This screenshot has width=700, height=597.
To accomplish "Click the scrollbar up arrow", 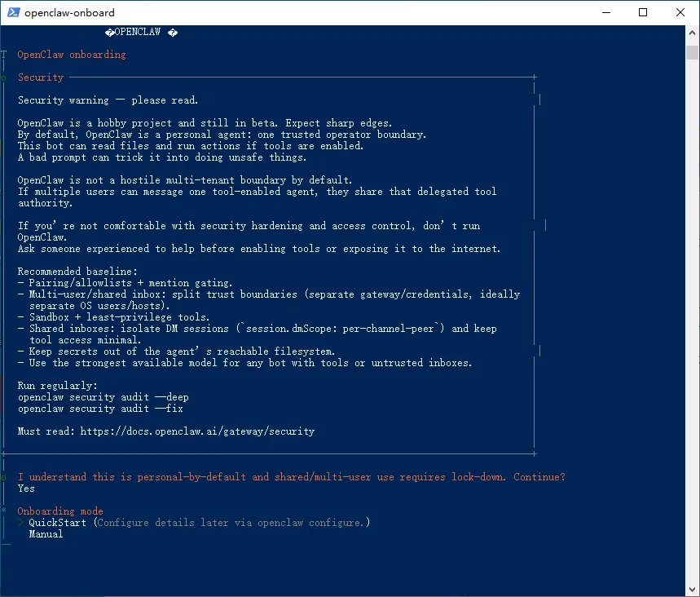I will click(x=692, y=33).
